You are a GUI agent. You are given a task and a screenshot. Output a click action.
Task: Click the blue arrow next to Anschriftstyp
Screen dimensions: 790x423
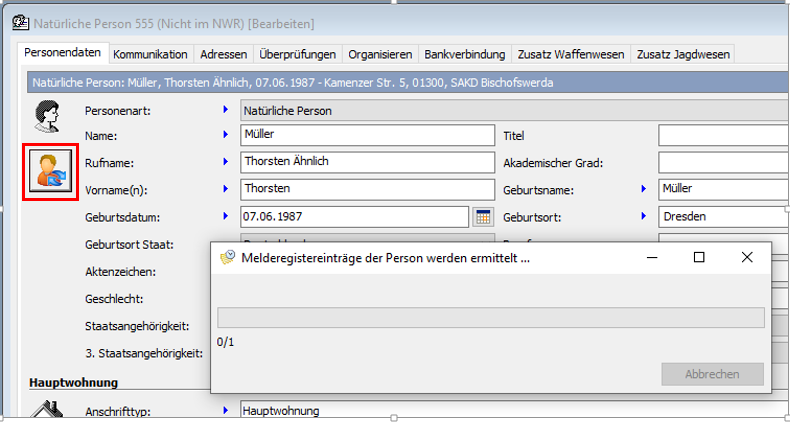pos(226,410)
